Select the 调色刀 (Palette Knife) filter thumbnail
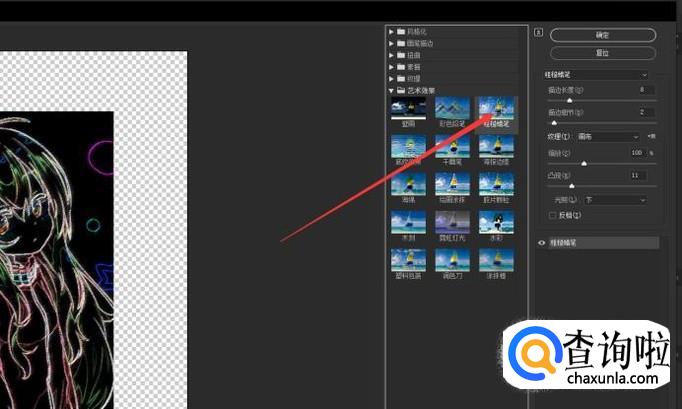The width and height of the screenshot is (682, 409). (x=452, y=260)
